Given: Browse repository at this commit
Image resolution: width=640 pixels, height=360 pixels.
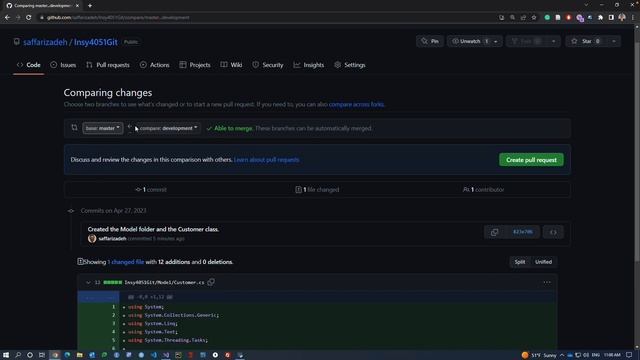Looking at the screenshot, I should (x=553, y=232).
